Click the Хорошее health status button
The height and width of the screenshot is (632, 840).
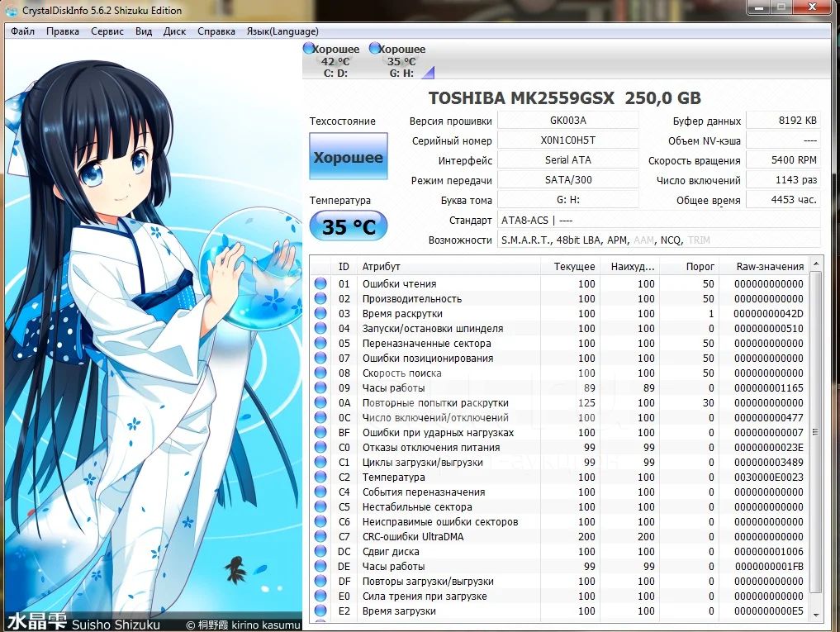349,156
